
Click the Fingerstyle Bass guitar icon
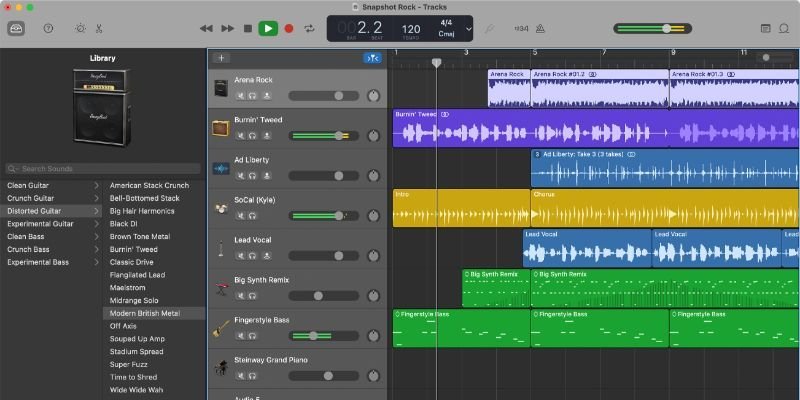coord(221,328)
